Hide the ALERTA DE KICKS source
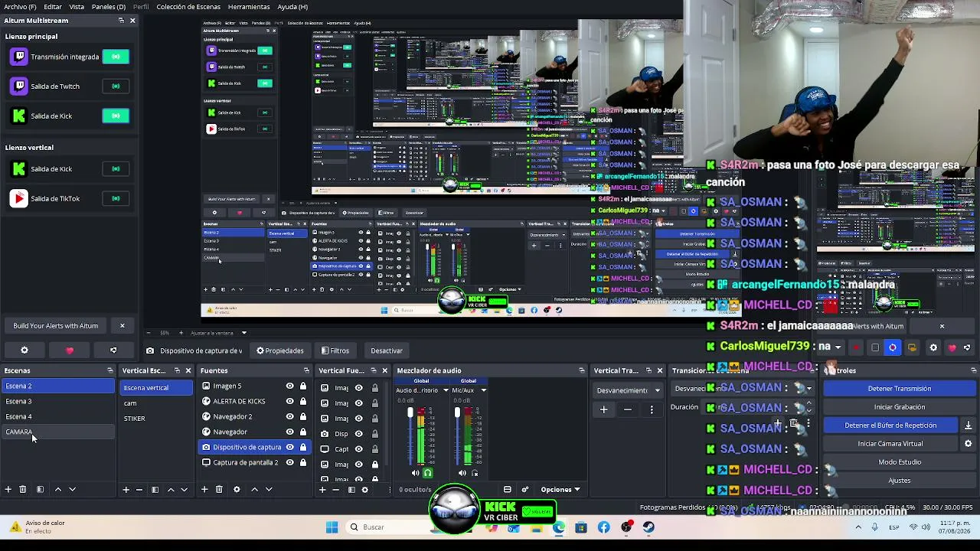The image size is (980, 551). 289,401
